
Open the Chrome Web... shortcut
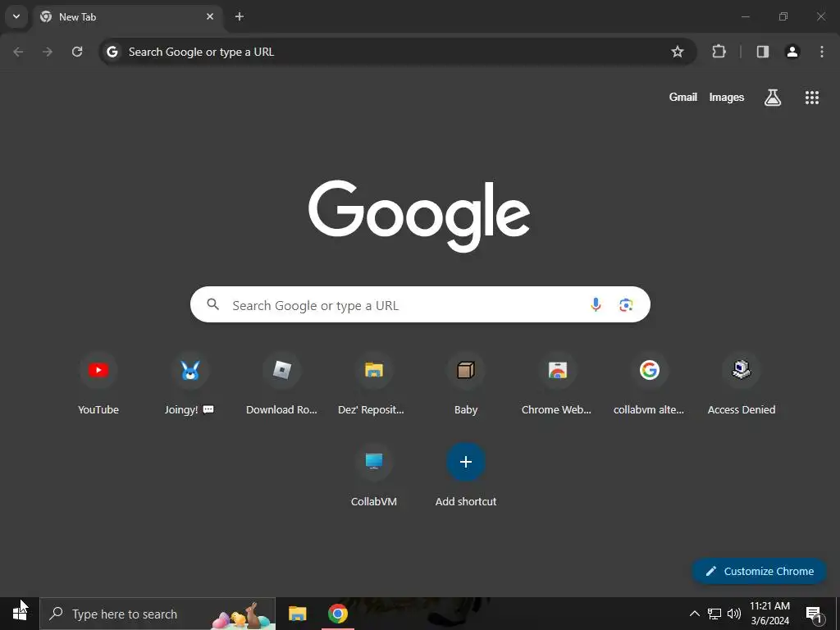(558, 384)
